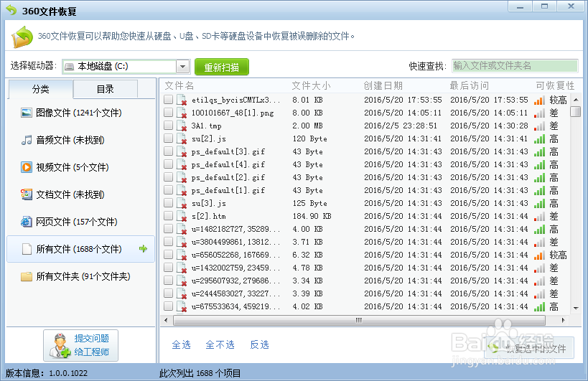
Task: Select 图像文件 (1241个文件) category
Action: pos(80,113)
